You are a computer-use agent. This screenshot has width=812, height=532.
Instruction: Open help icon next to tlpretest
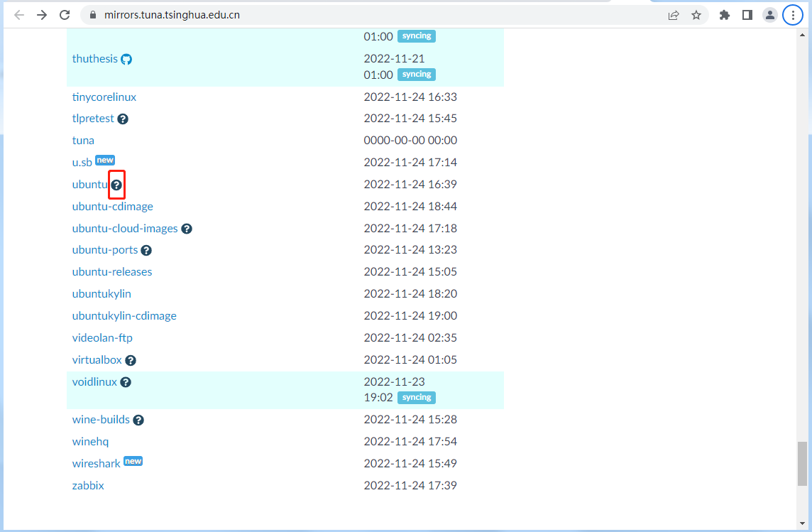[123, 119]
